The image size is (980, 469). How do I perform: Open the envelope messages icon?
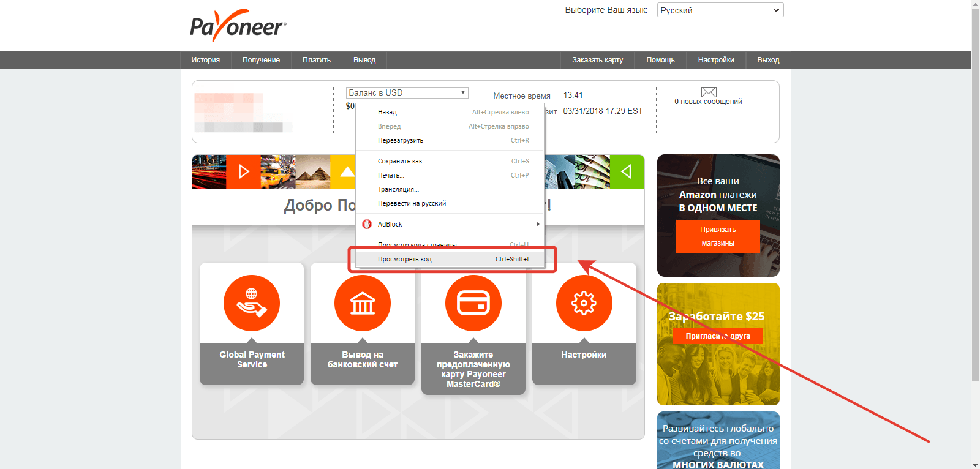pyautogui.click(x=709, y=92)
